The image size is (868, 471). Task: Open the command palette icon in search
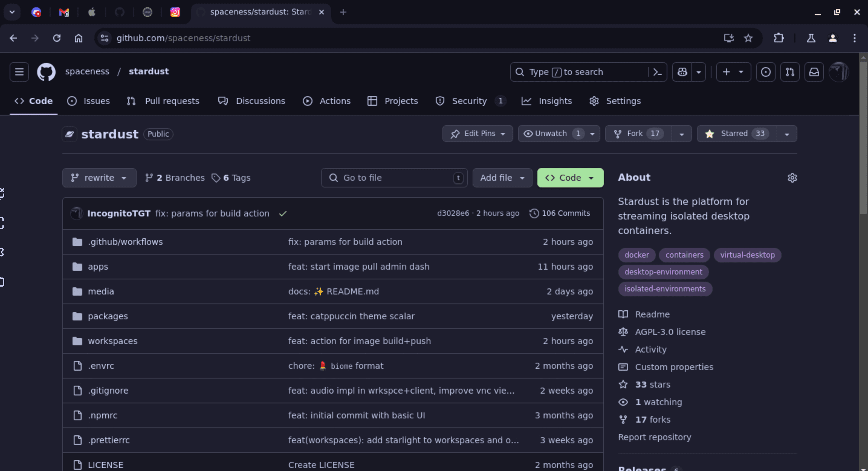(657, 72)
